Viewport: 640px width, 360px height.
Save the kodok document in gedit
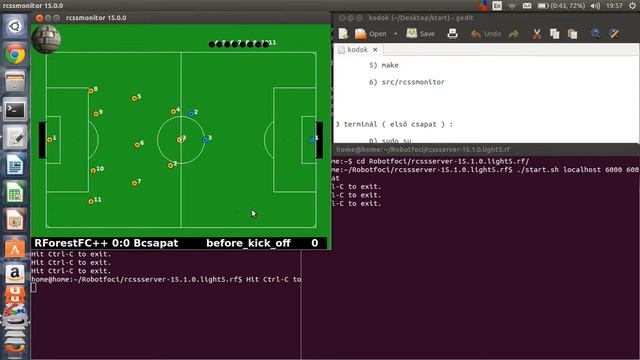420,34
